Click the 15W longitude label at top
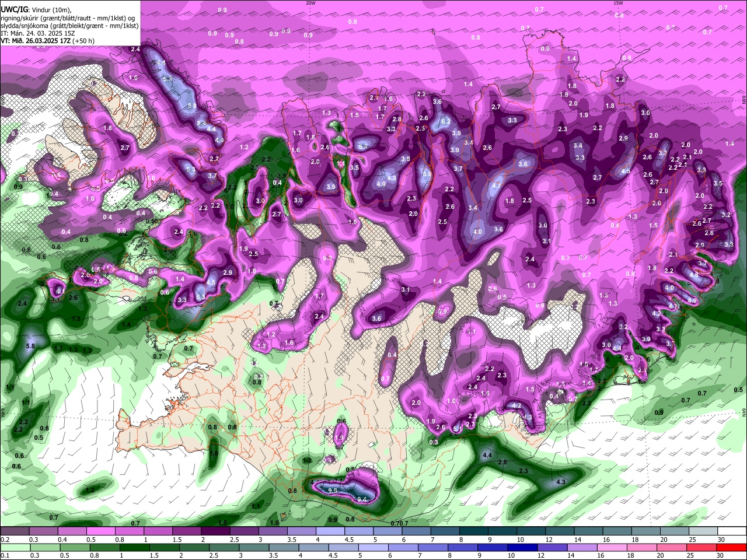 618,3
